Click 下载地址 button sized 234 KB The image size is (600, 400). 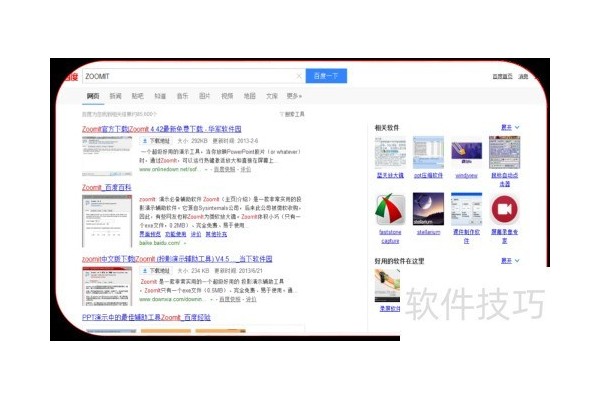click(156, 271)
